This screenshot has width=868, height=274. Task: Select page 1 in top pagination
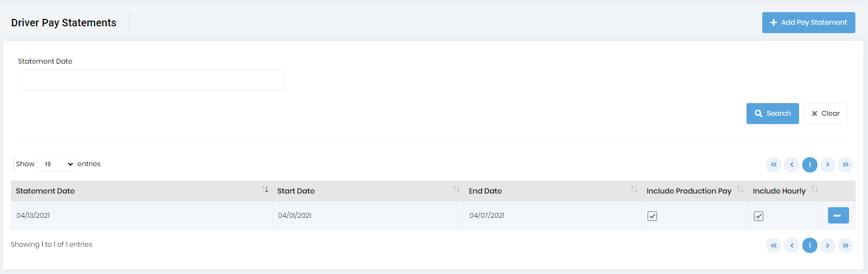810,165
